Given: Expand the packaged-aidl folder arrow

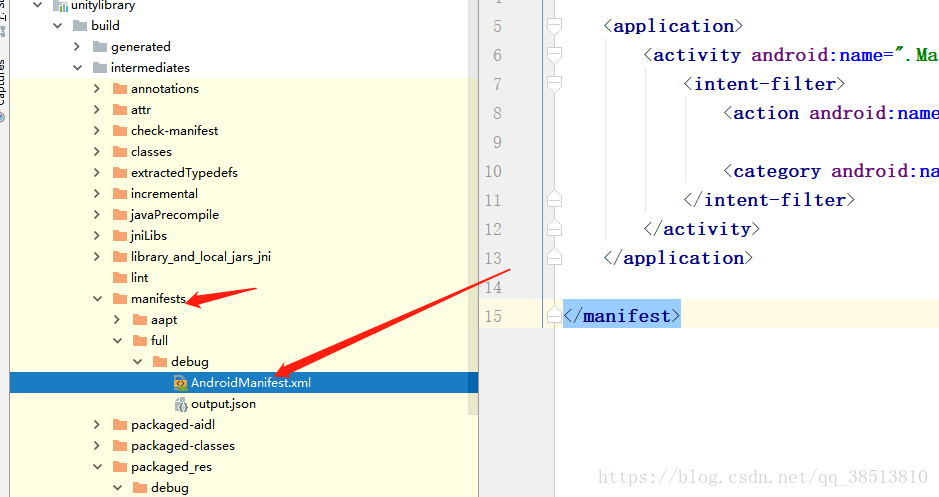Looking at the screenshot, I should point(97,425).
